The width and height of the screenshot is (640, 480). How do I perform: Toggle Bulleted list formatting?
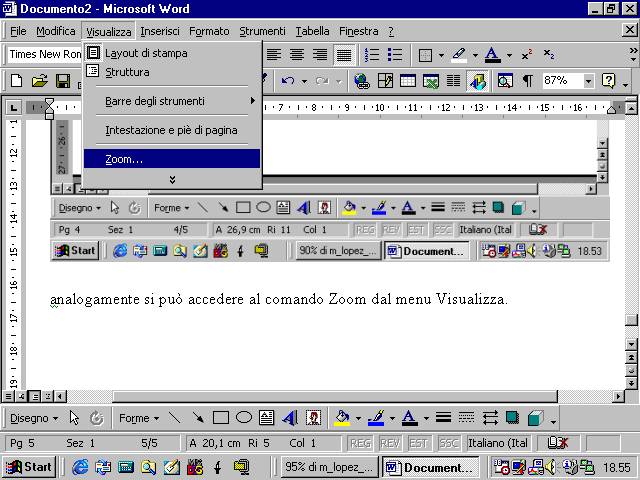coord(395,55)
